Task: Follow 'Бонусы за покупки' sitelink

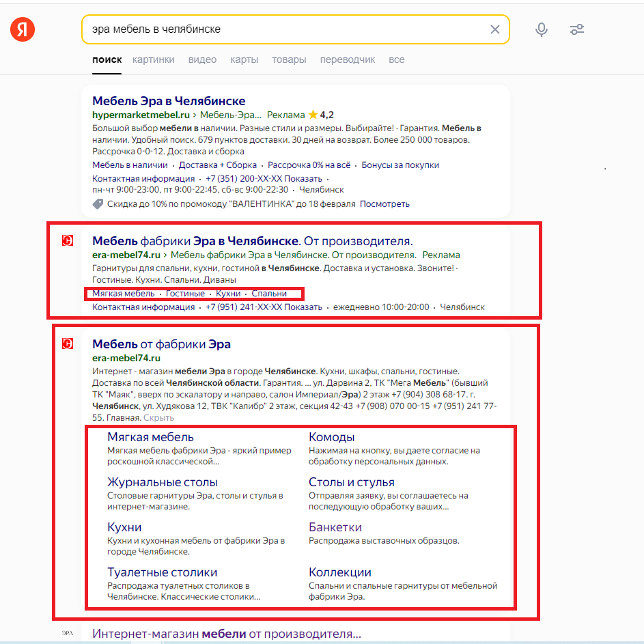Action: click(400, 165)
